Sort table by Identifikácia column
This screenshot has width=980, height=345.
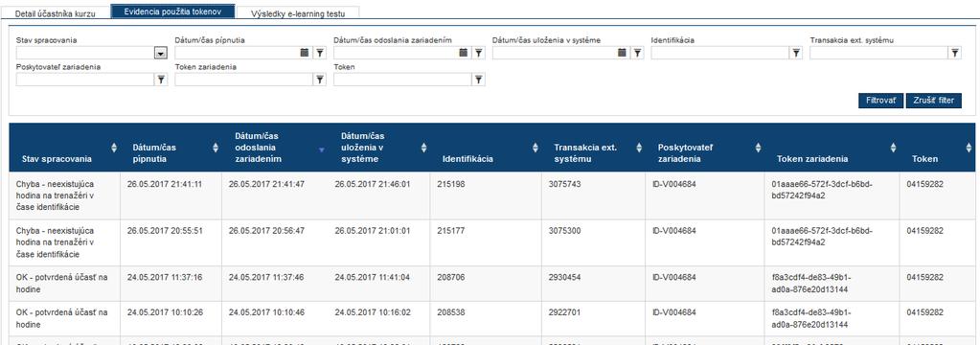(x=535, y=148)
